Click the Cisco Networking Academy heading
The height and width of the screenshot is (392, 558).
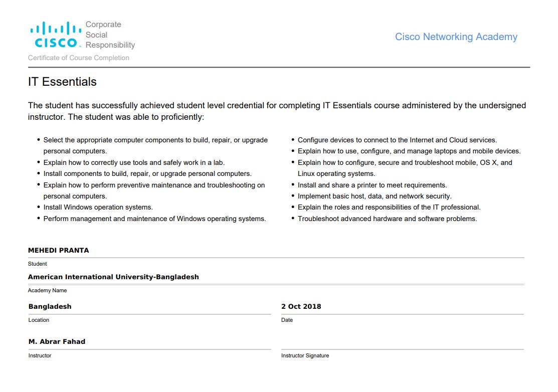click(456, 37)
